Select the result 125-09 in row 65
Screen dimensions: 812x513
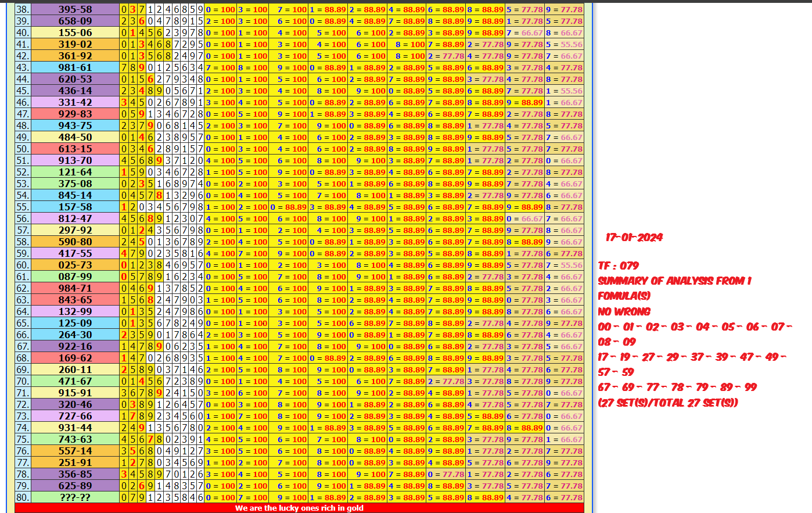(75, 323)
